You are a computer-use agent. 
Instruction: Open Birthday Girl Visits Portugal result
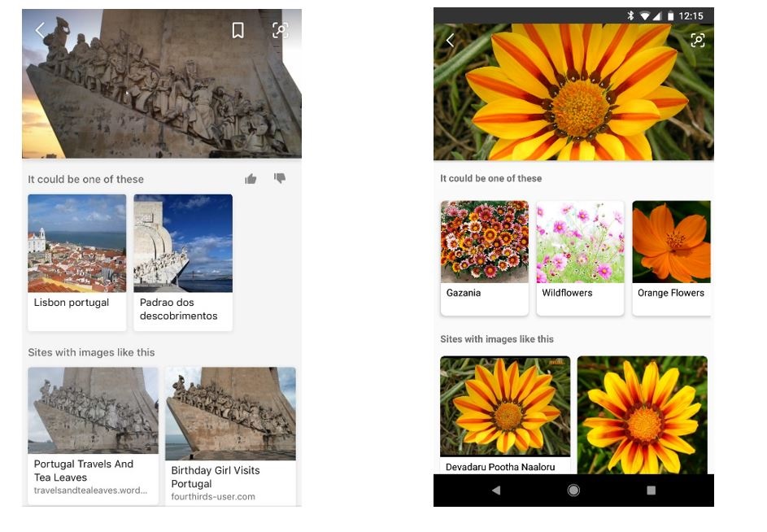[x=230, y=435]
